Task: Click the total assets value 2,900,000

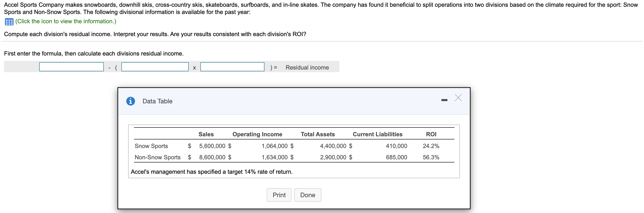Action: click(333, 157)
